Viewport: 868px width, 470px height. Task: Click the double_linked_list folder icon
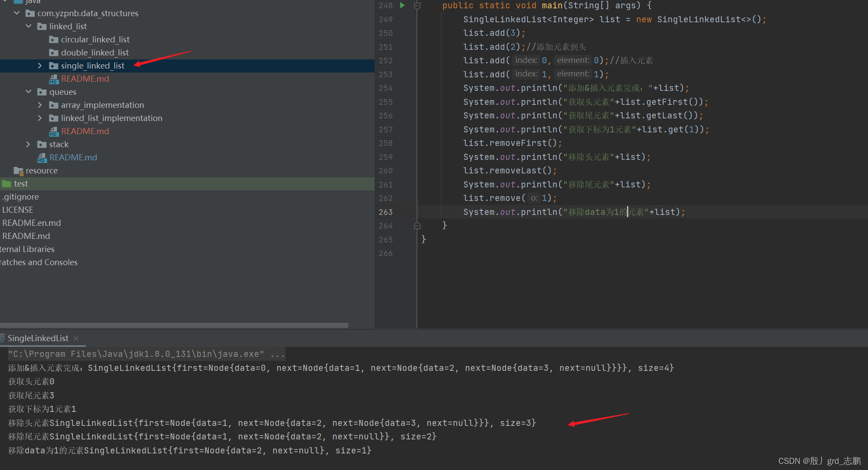pyautogui.click(x=54, y=53)
